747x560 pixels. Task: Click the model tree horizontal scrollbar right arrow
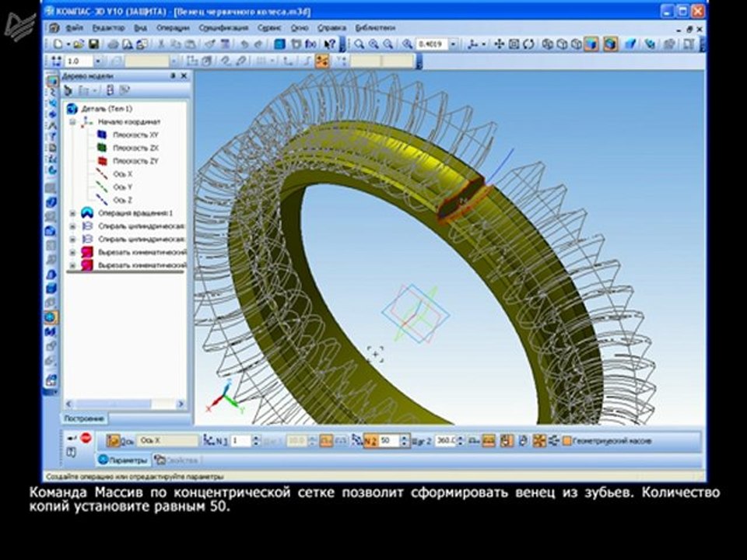coord(181,404)
